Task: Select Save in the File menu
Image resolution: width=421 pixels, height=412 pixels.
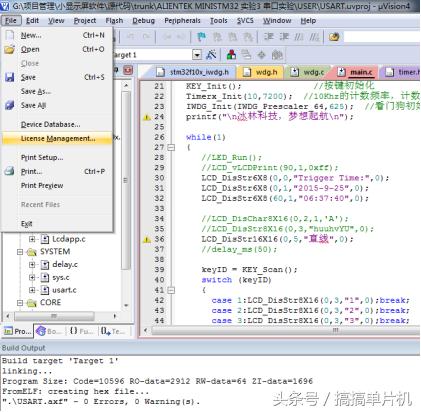Action: click(57, 77)
